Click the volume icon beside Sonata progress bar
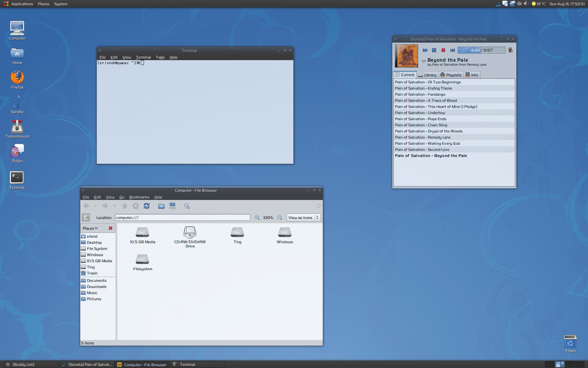Screen dimensions: 588x368 [x=511, y=50]
